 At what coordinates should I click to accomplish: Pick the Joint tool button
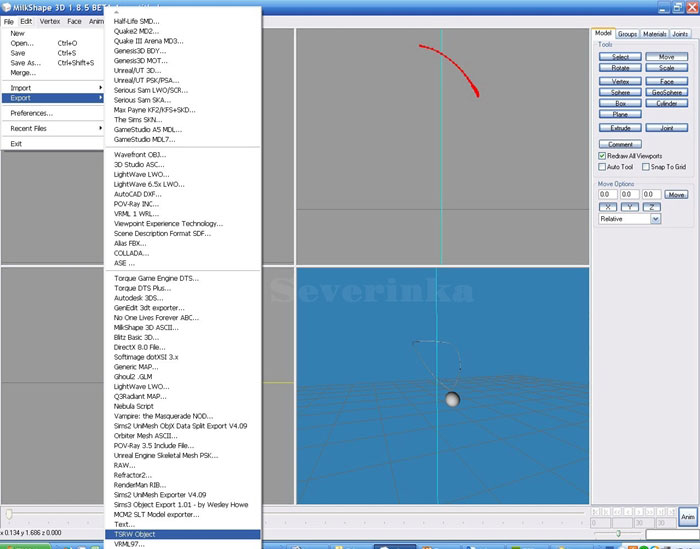[667, 128]
